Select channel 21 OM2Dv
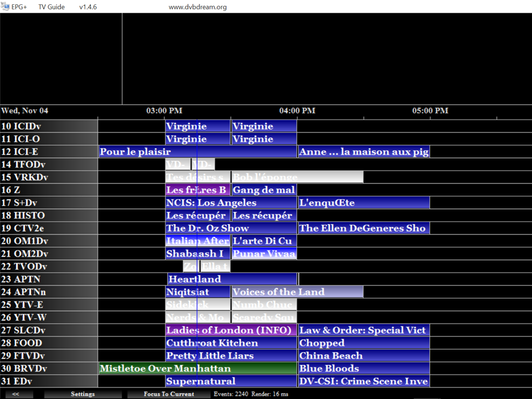Image resolution: width=532 pixels, height=399 pixels. pos(49,254)
